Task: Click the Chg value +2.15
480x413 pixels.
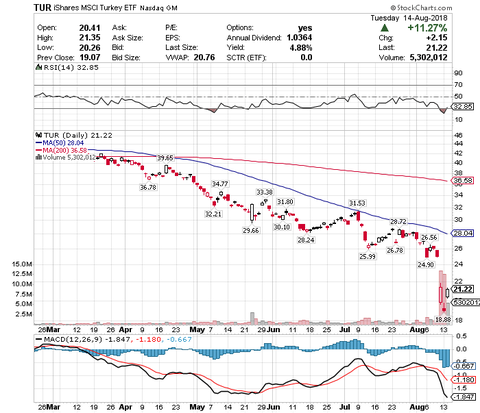Action: (437, 38)
